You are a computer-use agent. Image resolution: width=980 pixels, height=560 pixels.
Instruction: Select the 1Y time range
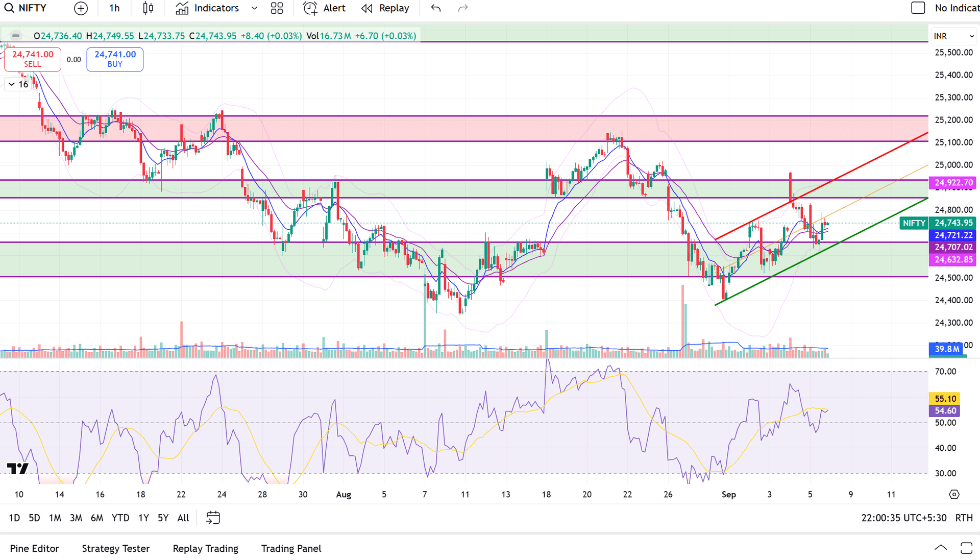coord(144,518)
